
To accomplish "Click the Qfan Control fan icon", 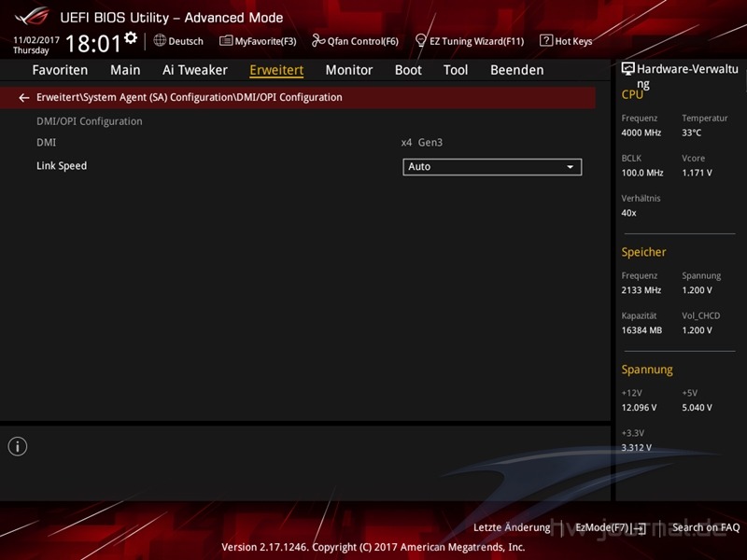I will [318, 40].
